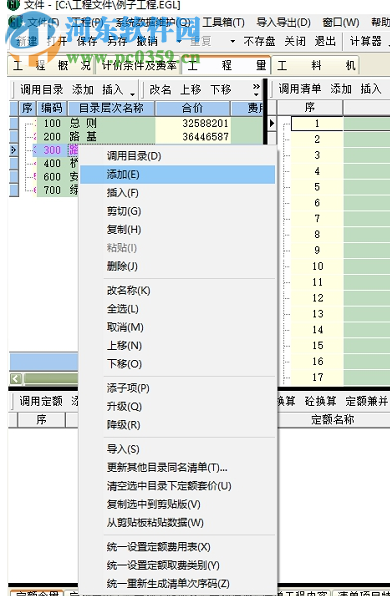Image resolution: width=390 pixels, height=604 pixels.
Task: Click 改名 in directory toolbar
Action: (160, 90)
